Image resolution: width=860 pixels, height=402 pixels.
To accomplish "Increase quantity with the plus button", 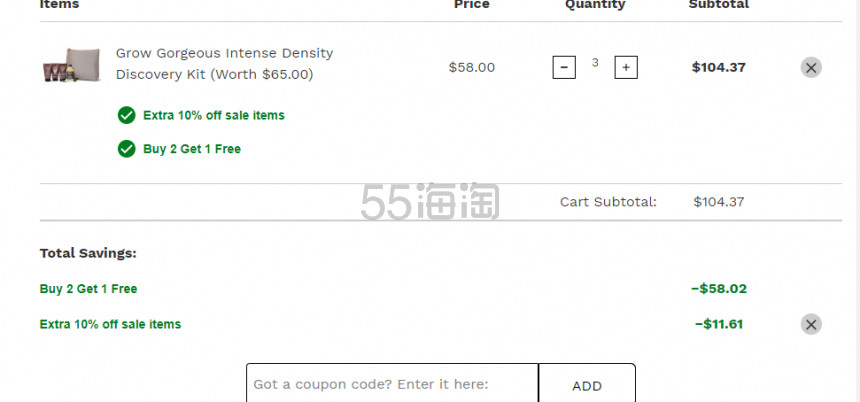I will [626, 67].
